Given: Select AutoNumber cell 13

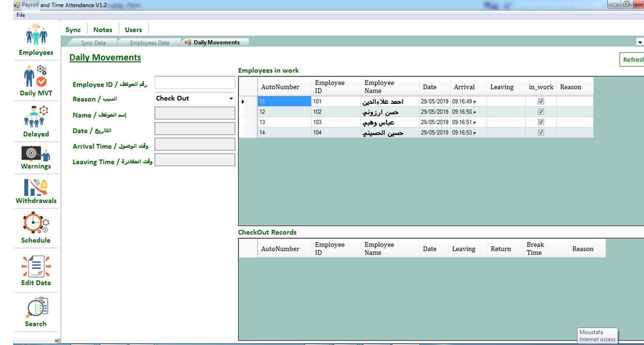Looking at the screenshot, I should point(284,122).
